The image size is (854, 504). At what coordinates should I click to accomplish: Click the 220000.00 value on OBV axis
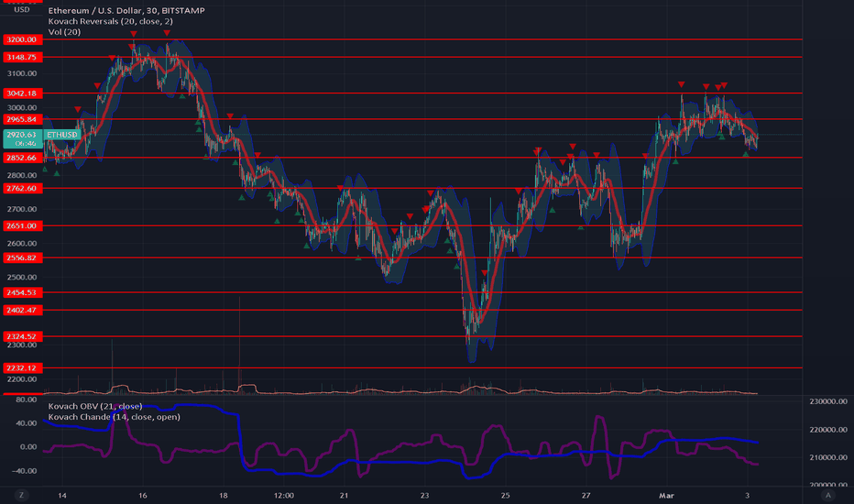coord(827,430)
